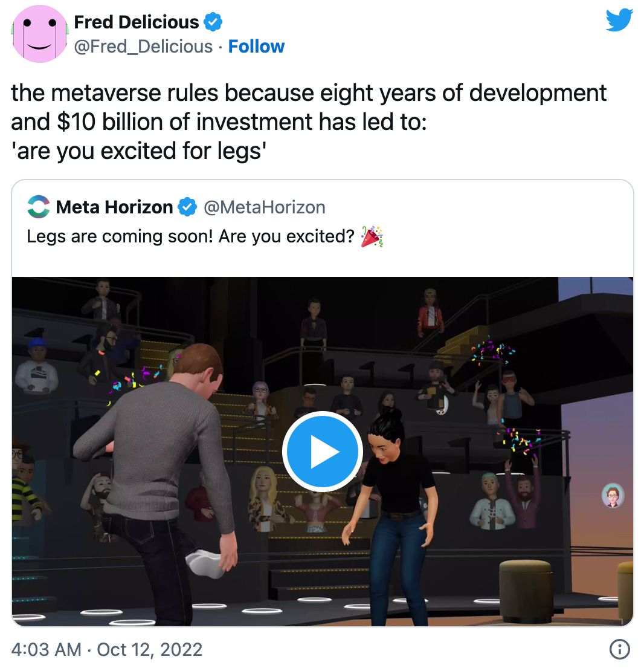Open the Fred Delicious display name

tap(136, 22)
